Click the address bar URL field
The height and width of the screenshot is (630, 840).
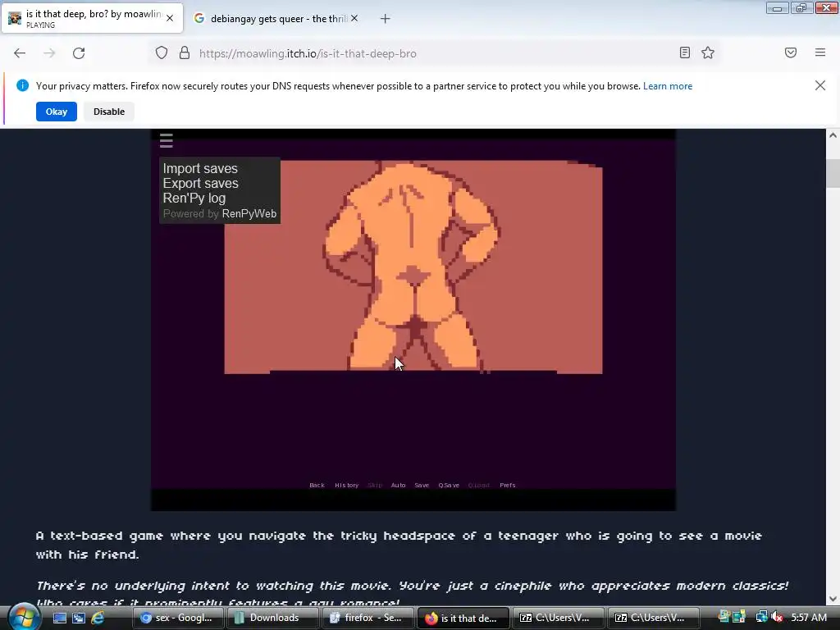(x=434, y=53)
